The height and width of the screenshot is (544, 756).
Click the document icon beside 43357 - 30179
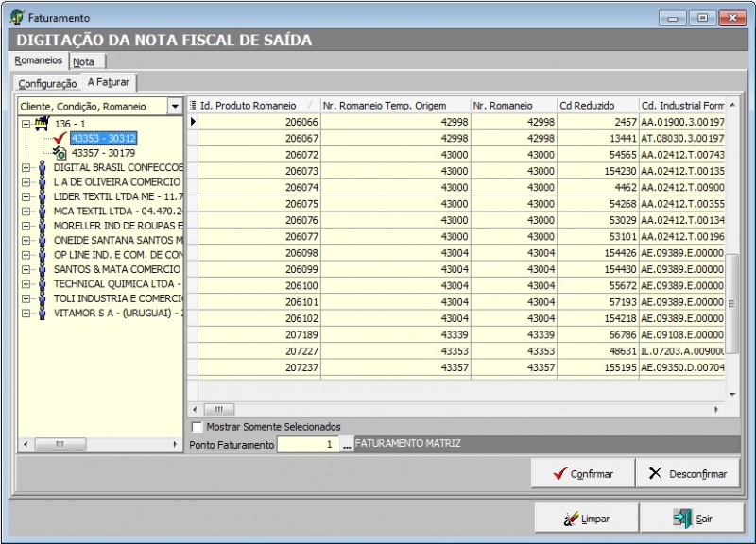coord(60,152)
